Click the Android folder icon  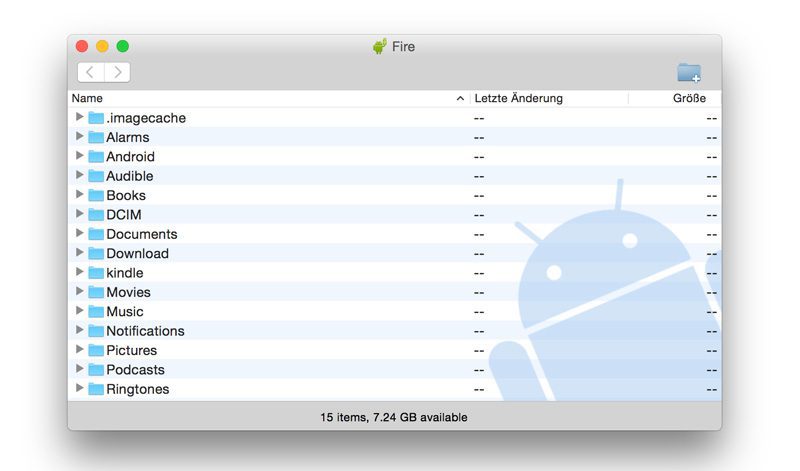pyautogui.click(x=96, y=157)
